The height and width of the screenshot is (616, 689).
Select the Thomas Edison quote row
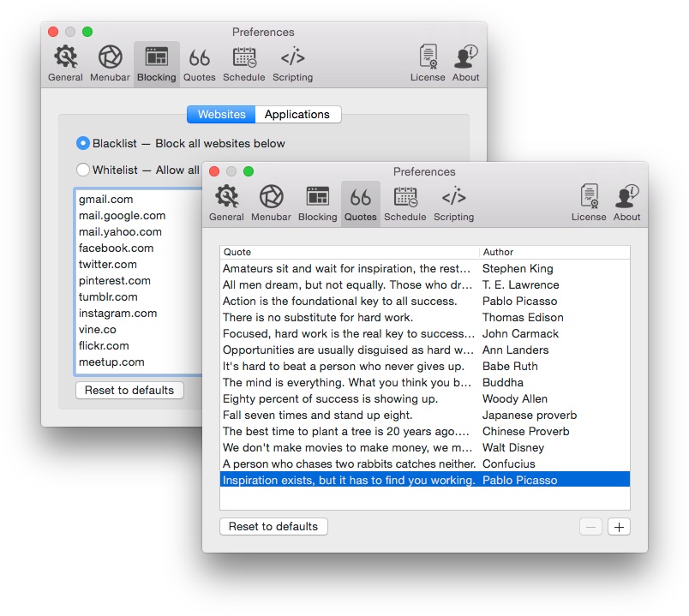click(x=425, y=317)
